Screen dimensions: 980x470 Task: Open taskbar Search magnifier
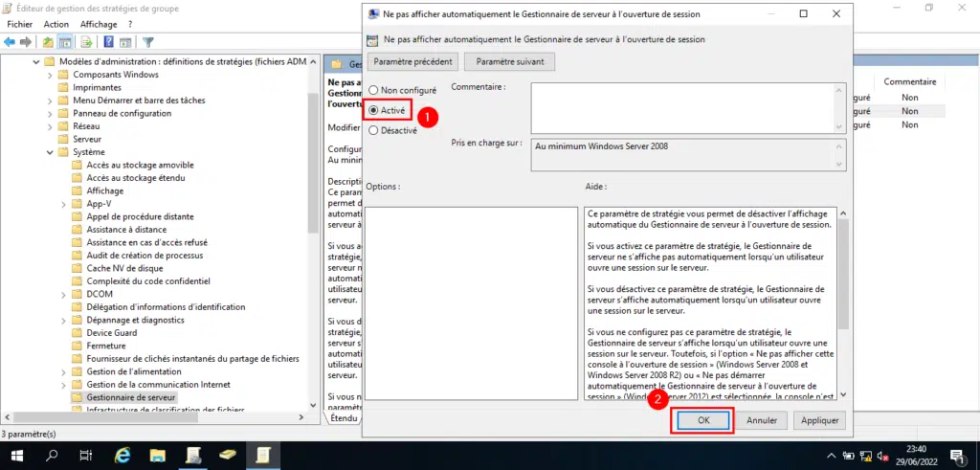tap(53, 456)
